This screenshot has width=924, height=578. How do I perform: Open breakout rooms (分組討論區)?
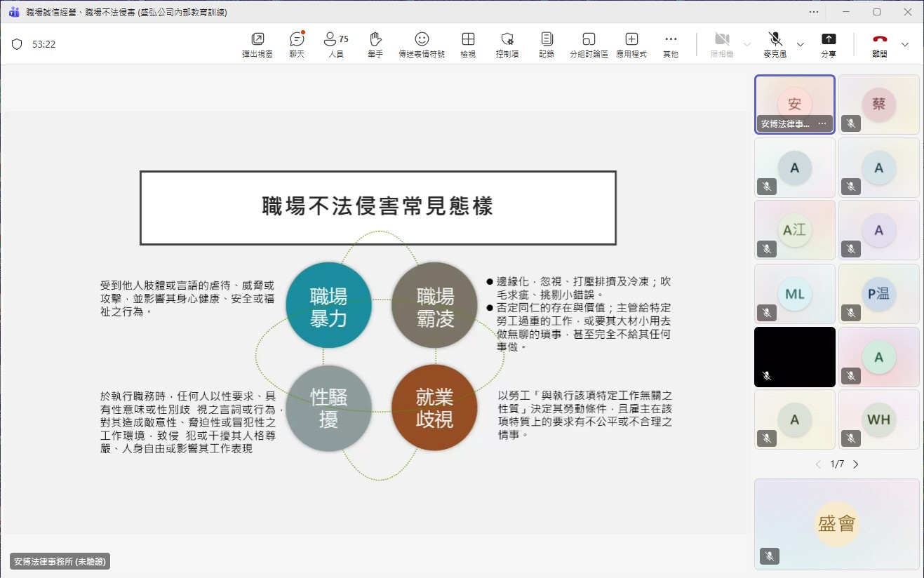click(589, 44)
